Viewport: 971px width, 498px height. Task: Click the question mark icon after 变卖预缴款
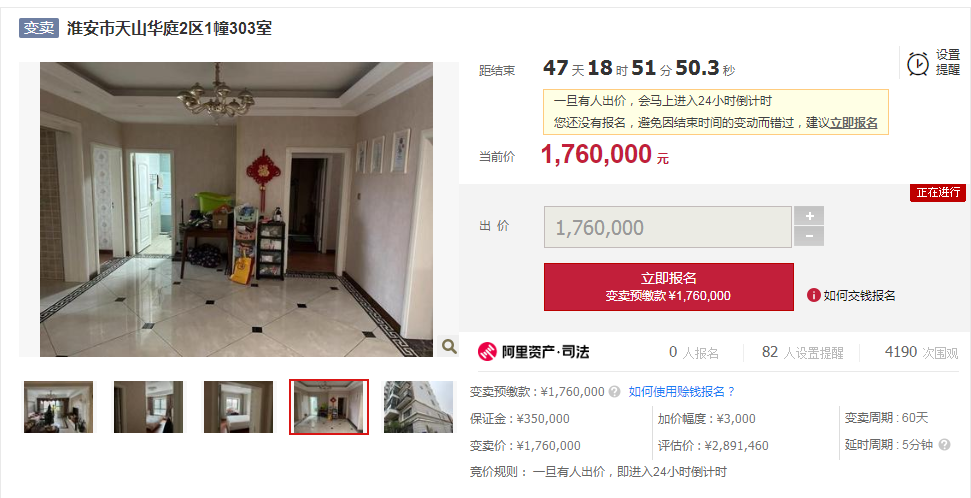(614, 391)
